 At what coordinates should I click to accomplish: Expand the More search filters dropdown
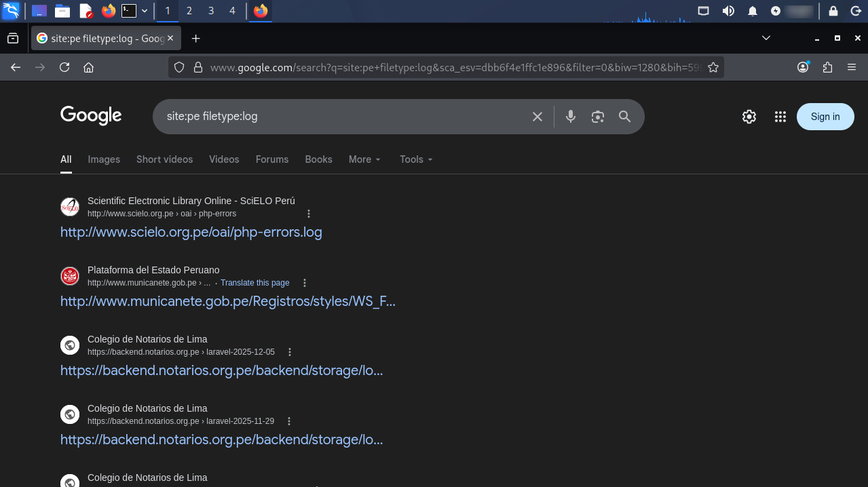tap(364, 159)
